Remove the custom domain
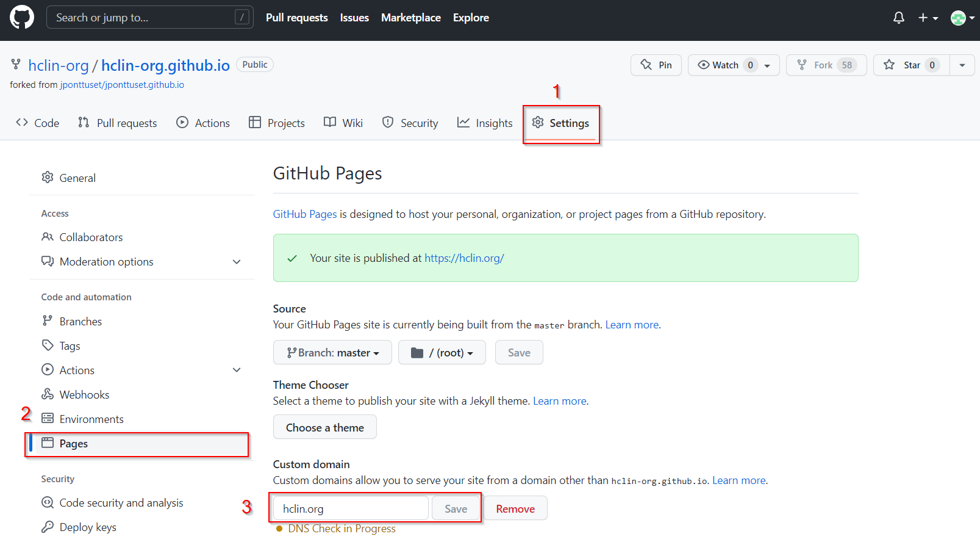This screenshot has height=542, width=980. click(x=515, y=508)
